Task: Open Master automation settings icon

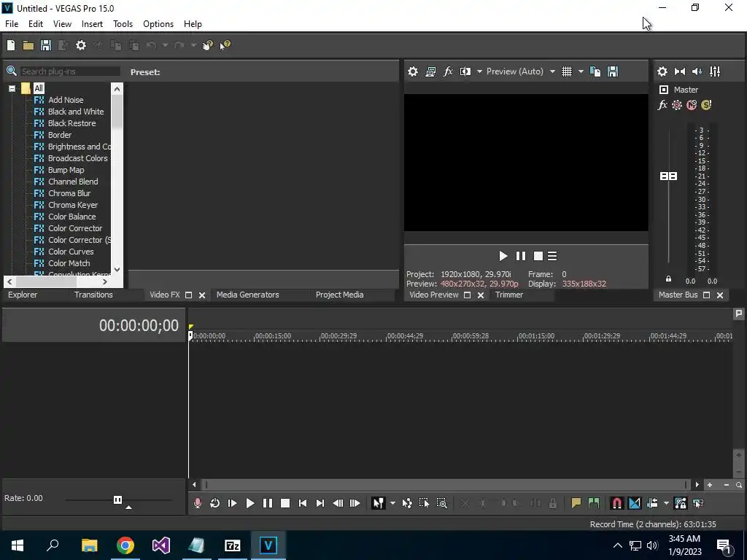Action: (x=677, y=105)
